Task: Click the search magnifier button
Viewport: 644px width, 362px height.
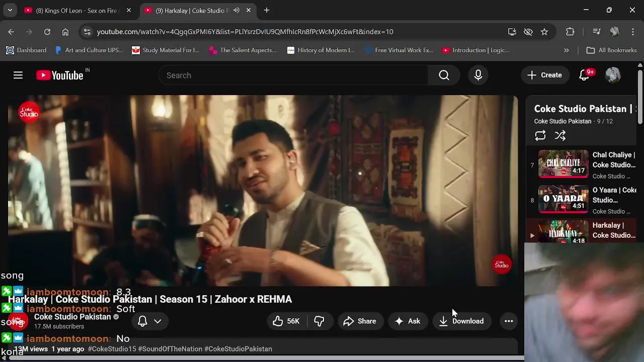Action: pyautogui.click(x=444, y=75)
